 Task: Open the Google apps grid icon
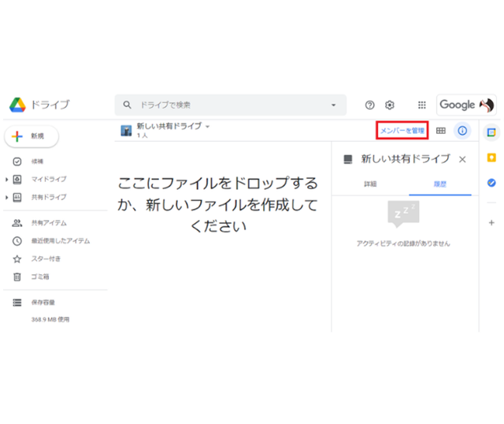422,105
